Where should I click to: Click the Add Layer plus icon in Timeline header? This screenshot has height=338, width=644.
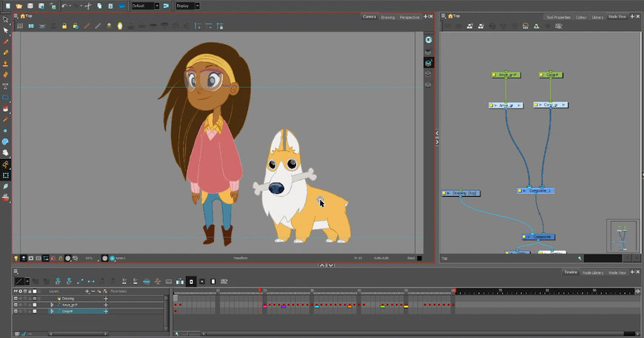click(x=87, y=291)
